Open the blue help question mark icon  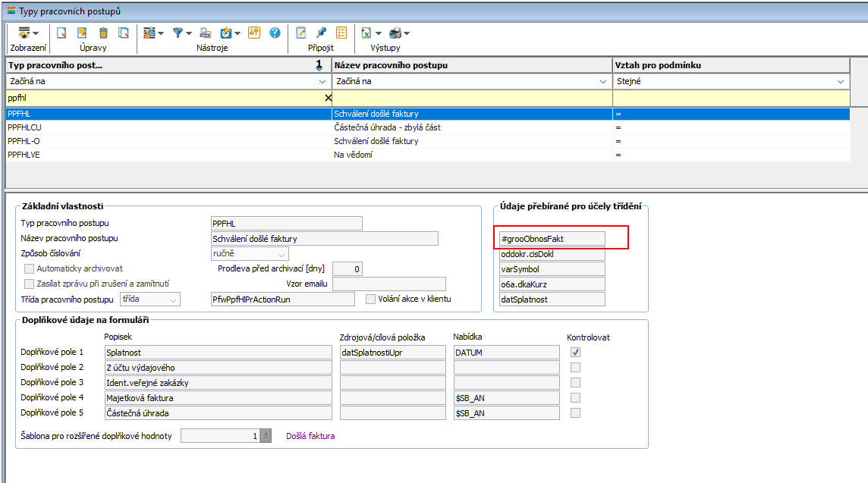(x=275, y=33)
